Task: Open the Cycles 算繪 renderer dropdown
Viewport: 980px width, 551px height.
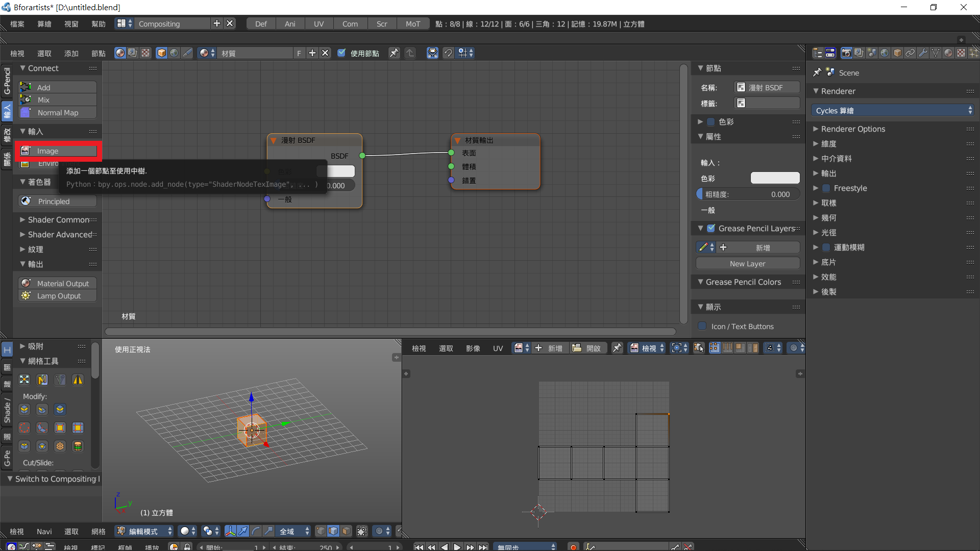Action: pos(892,111)
